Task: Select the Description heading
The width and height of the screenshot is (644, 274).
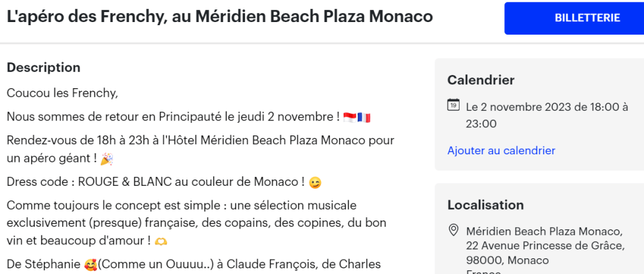Action: (x=43, y=67)
